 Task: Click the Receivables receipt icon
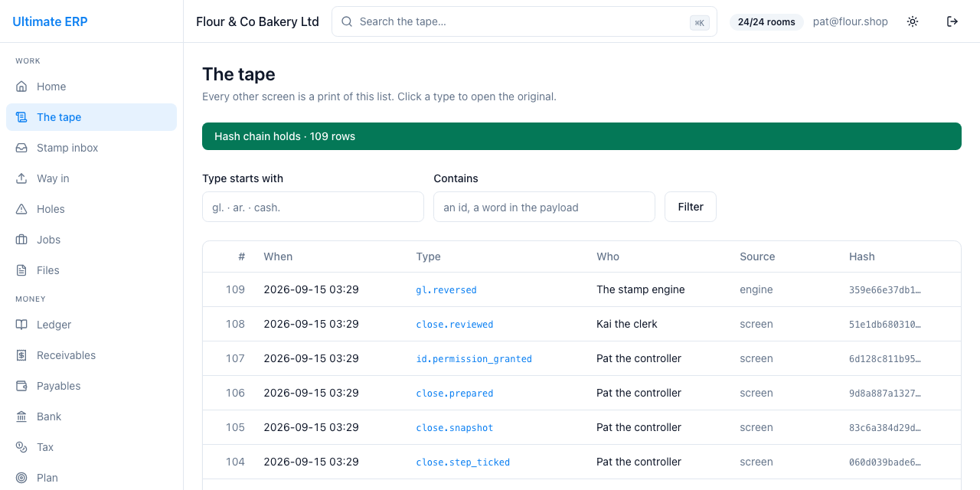point(21,355)
